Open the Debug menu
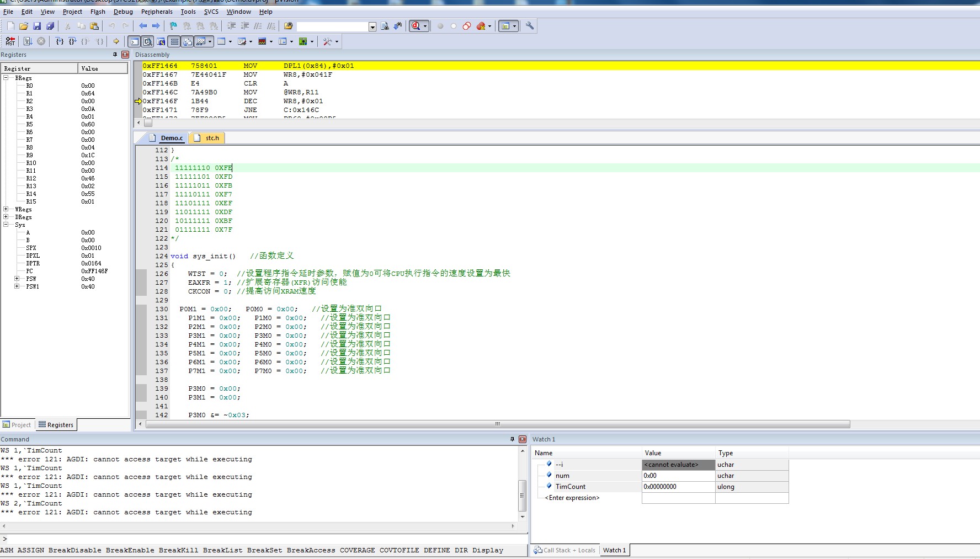The image size is (980, 559). click(x=123, y=12)
